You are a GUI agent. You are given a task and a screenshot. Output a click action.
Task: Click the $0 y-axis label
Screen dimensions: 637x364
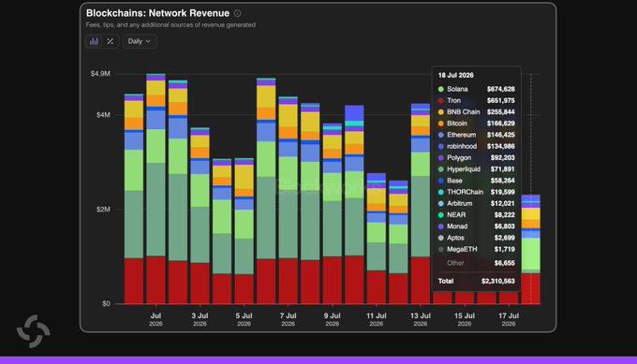(x=106, y=303)
